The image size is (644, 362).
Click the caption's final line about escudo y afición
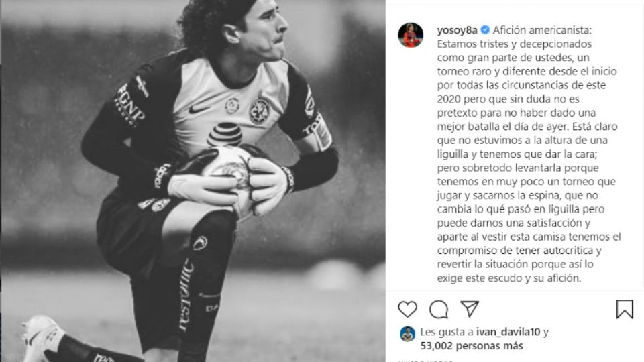pyautogui.click(x=509, y=278)
